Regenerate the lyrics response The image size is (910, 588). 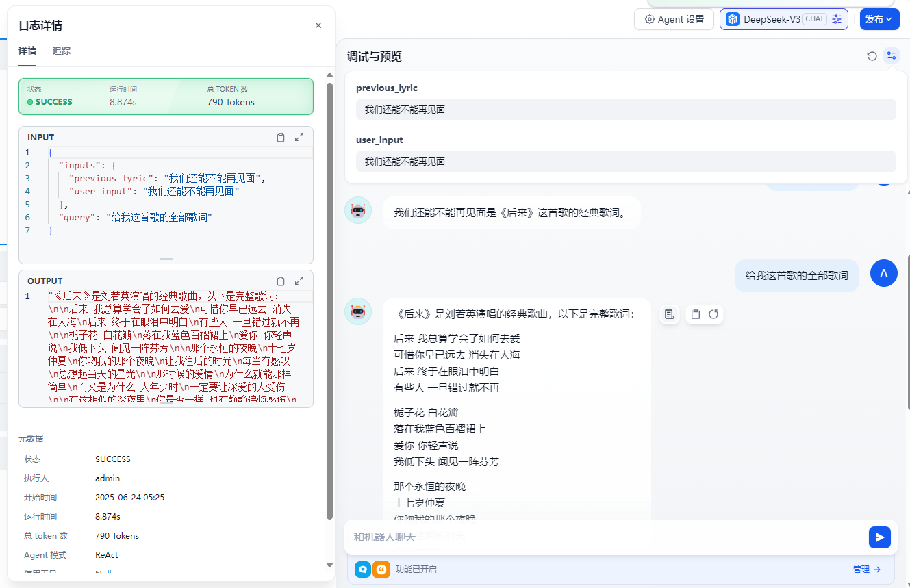713,314
